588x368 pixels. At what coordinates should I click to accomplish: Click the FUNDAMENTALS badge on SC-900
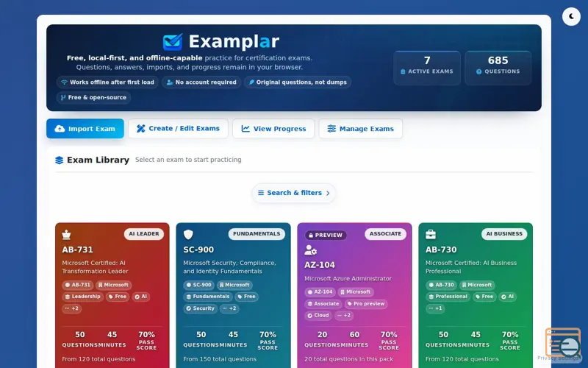257,234
